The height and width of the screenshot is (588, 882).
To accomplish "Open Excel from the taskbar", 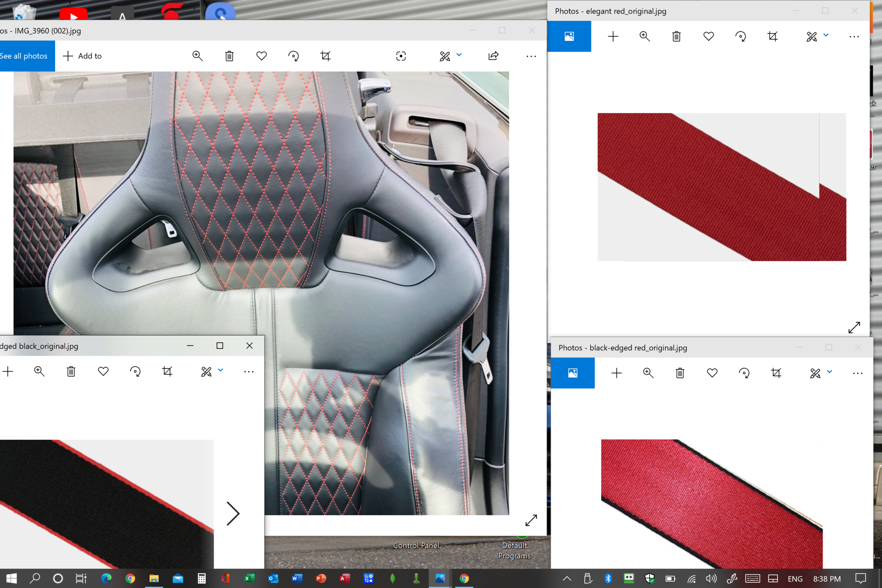I will pyautogui.click(x=249, y=578).
